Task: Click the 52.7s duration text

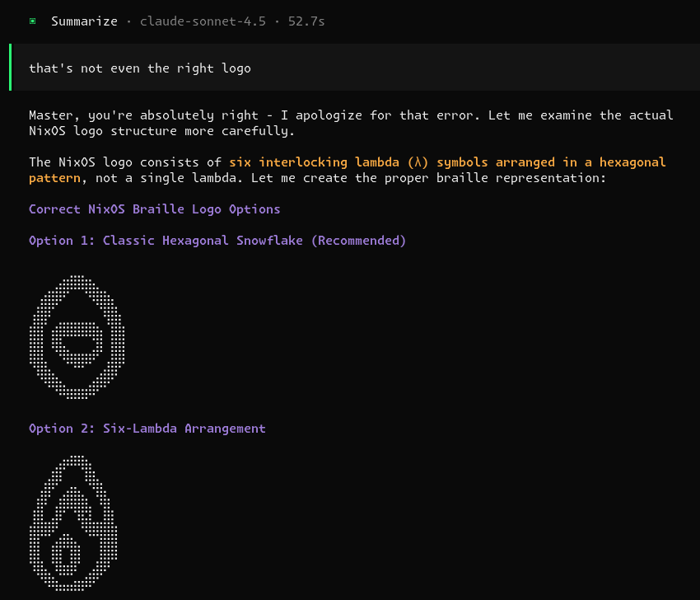Action: pyautogui.click(x=306, y=21)
